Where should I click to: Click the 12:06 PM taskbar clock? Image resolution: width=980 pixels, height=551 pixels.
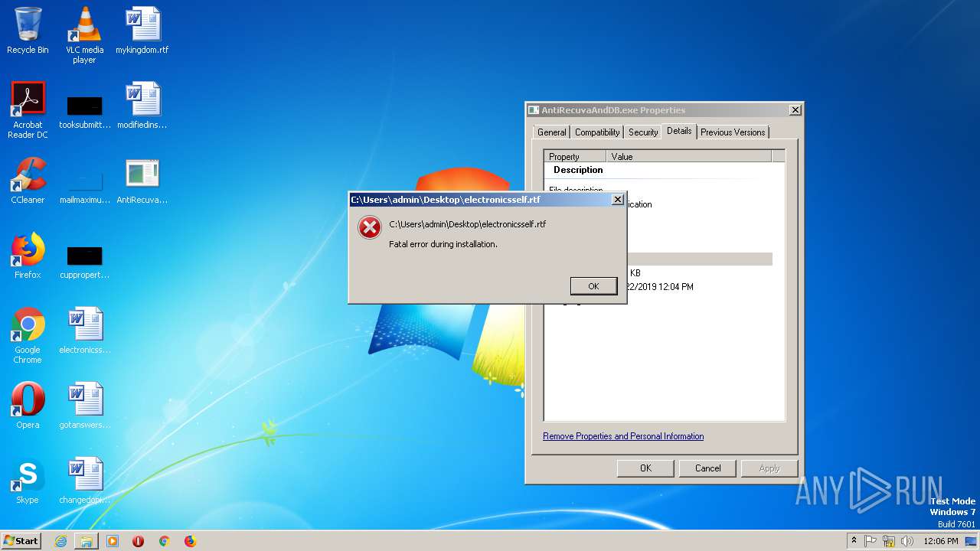tap(941, 541)
